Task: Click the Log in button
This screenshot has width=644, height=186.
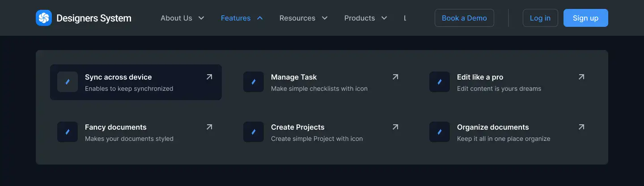Action: point(540,18)
